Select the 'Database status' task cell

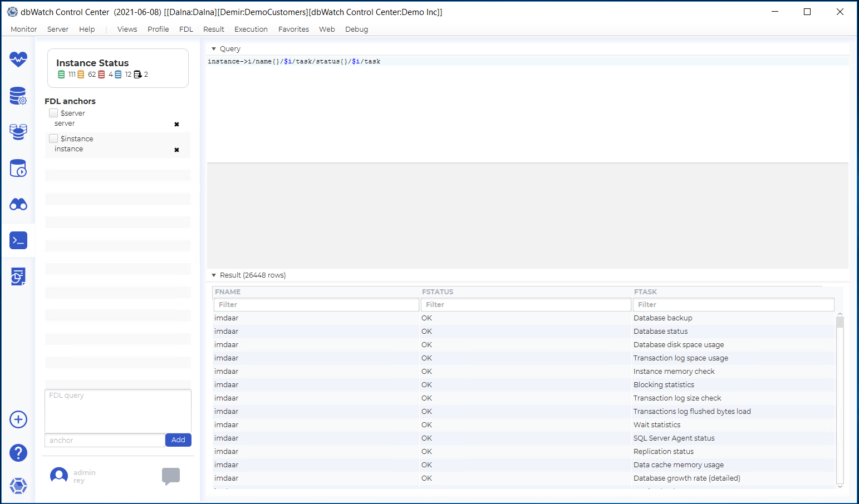(660, 332)
